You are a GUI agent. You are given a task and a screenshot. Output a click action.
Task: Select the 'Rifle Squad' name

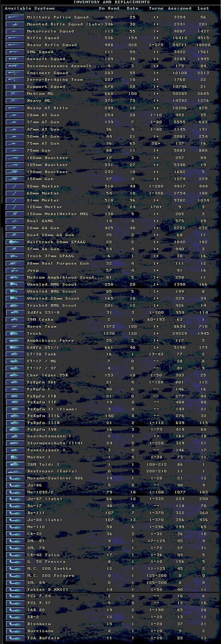[x=43, y=38]
